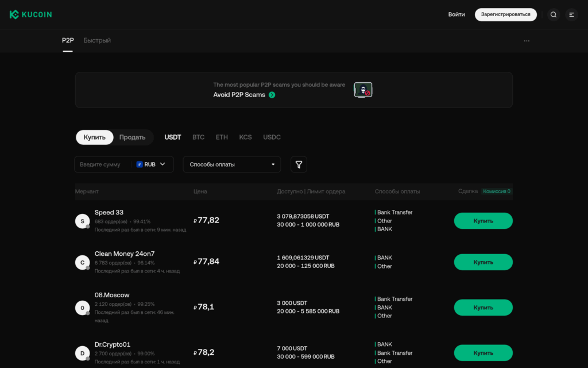Open 08.Moscow merchant name
The height and width of the screenshot is (368, 588).
click(x=112, y=295)
